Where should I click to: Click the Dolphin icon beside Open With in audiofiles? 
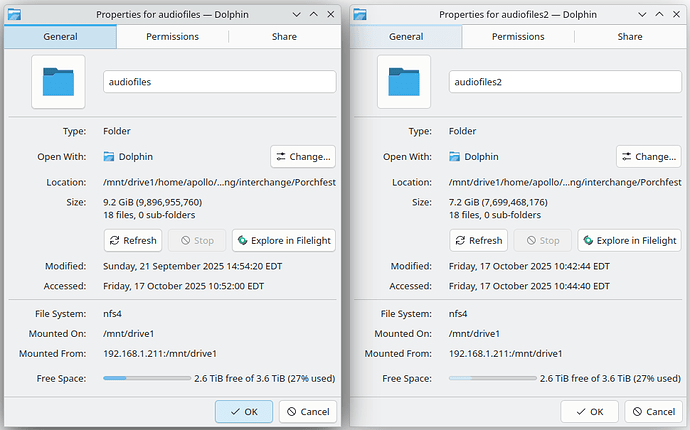pos(110,157)
